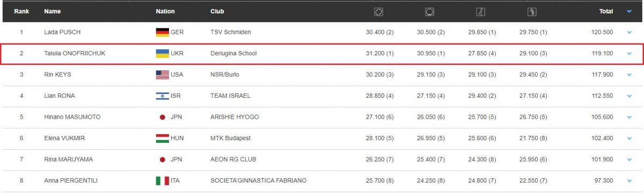Expand Anna PIERGENTILI row chevron
Image resolution: width=644 pixels, height=196 pixels.
pos(629,180)
